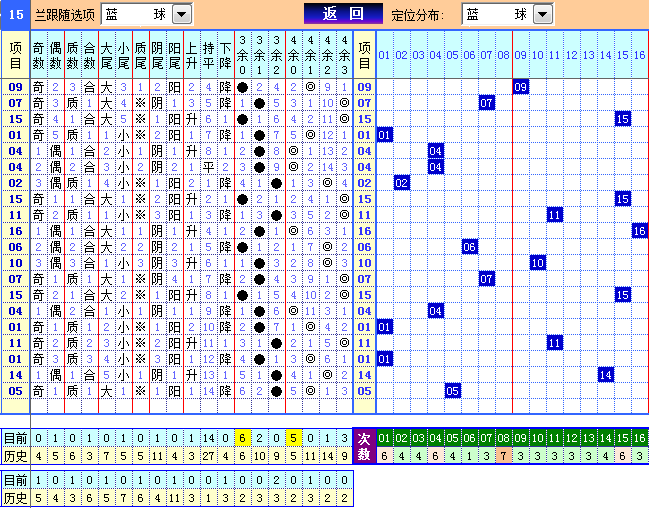Select the blue 14 marker in the distribution grid
This screenshot has height=508, width=649.
tap(606, 375)
